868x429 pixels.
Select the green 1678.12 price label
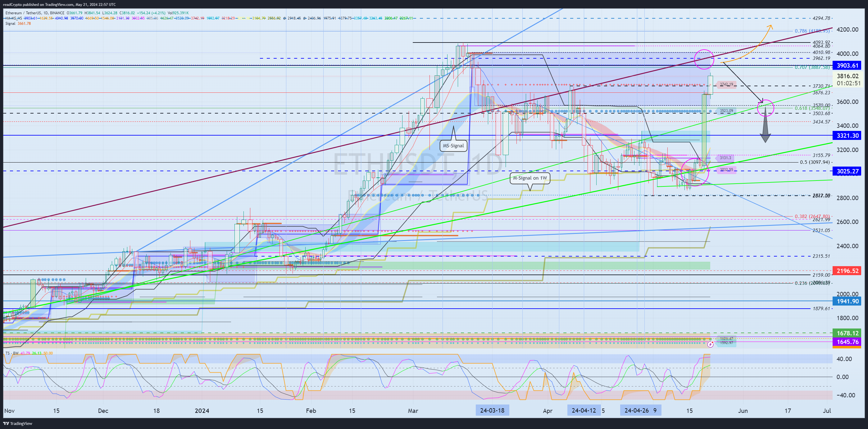click(847, 333)
